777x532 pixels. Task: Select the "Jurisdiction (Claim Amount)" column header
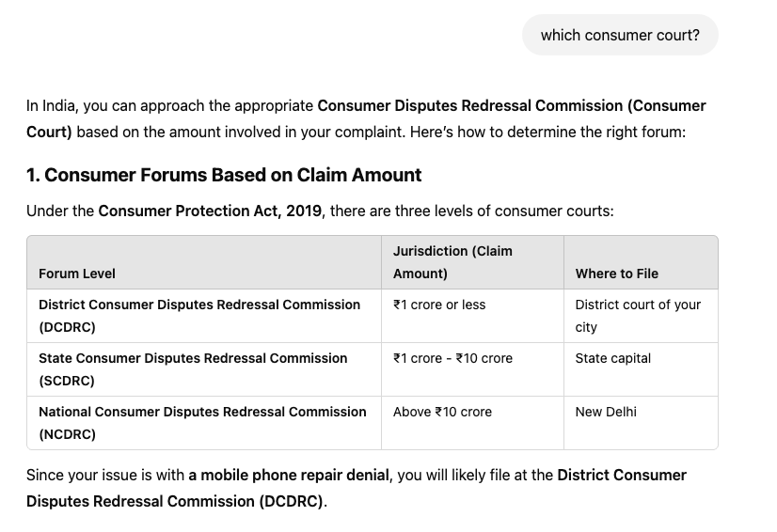(x=452, y=262)
